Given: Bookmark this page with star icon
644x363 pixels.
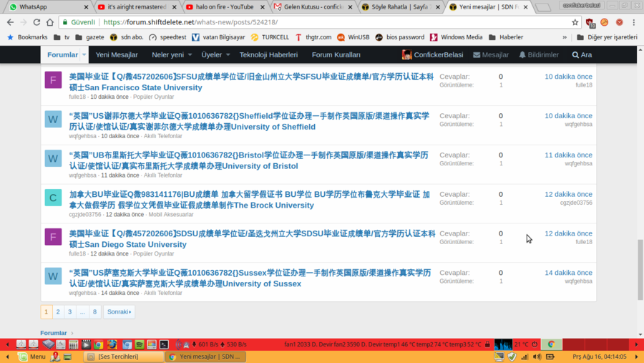Looking at the screenshot, I should (575, 22).
